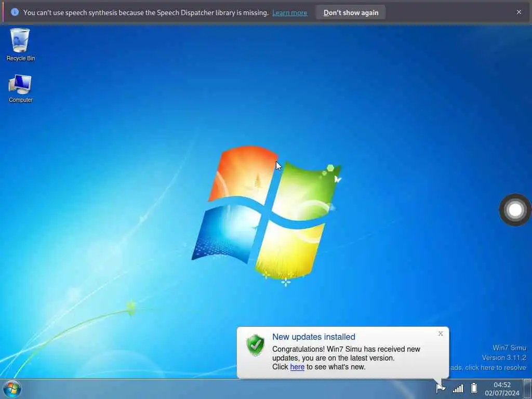The width and height of the screenshot is (532, 399).
Task: Follow the 'here' link in update notification
Action: coord(297,367)
